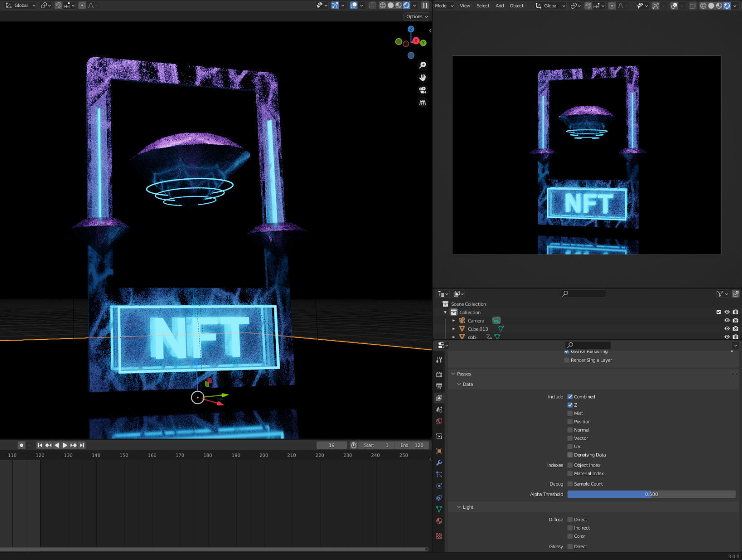Open Mode dropdown in right viewport
Image resolution: width=742 pixels, height=560 pixels.
click(444, 6)
